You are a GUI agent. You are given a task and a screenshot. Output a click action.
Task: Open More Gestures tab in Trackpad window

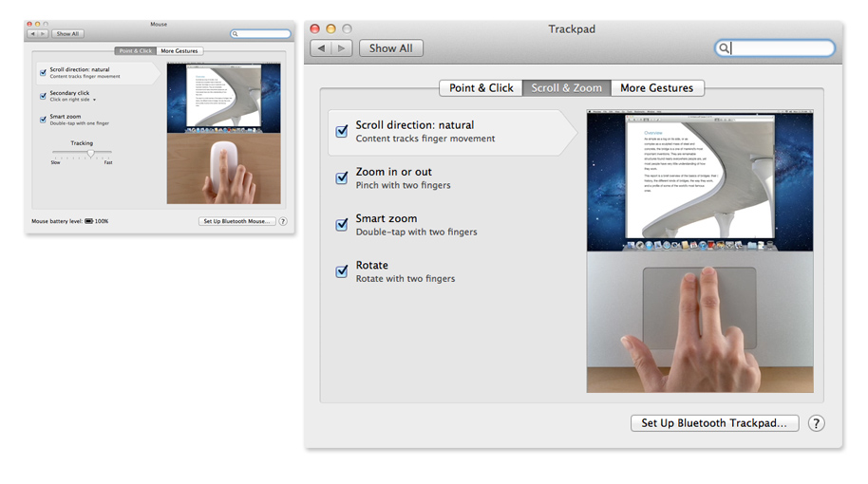(x=657, y=88)
